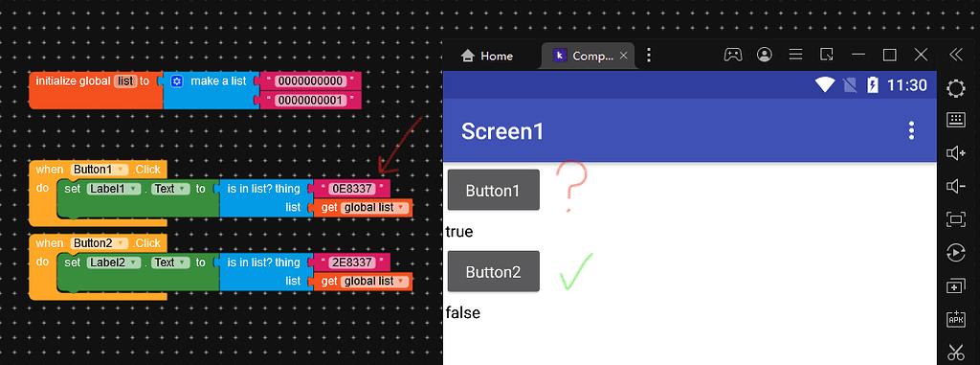Open the emulator hamburger menu

(x=795, y=56)
